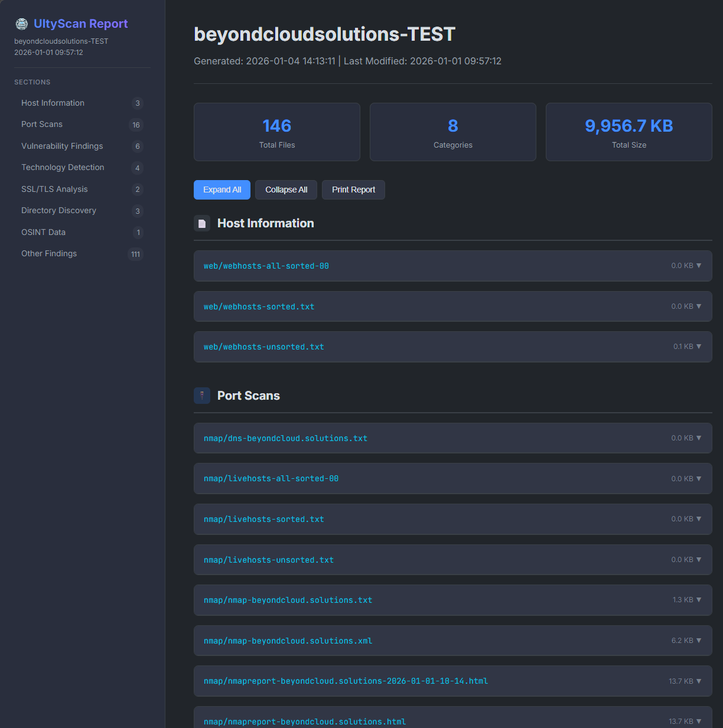This screenshot has height=728, width=723.
Task: Toggle the nmap/dns-beyondcloud.solutions.txt arrow
Action: (699, 438)
